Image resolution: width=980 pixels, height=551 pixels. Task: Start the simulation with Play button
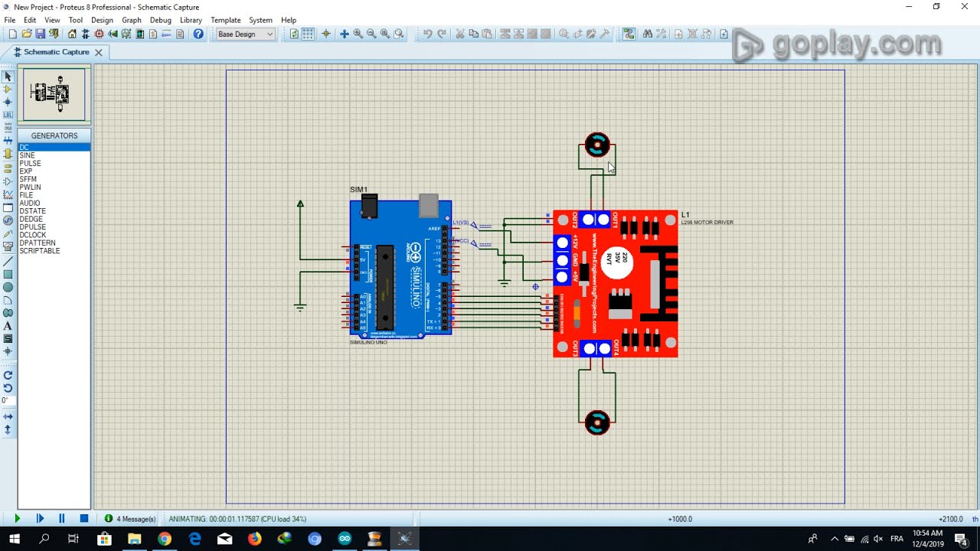click(x=18, y=519)
